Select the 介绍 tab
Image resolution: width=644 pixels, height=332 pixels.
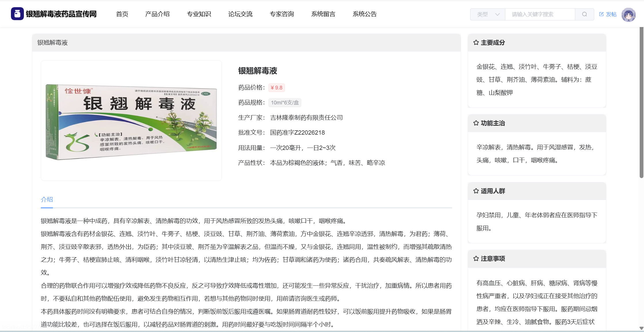tap(47, 199)
